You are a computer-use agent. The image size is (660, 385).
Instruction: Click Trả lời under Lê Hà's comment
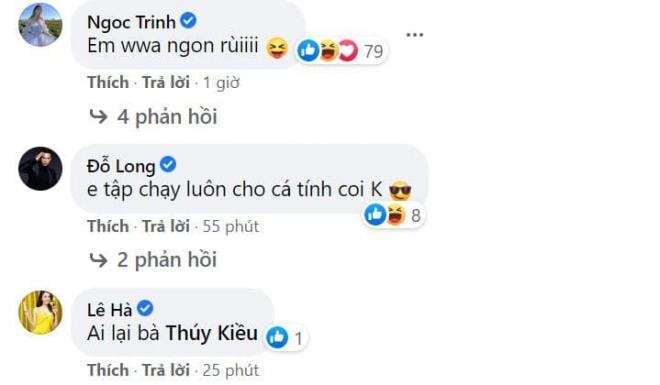[x=166, y=370]
